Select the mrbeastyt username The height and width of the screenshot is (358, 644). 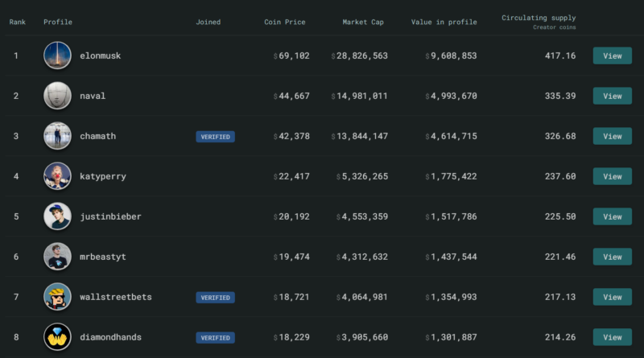click(x=103, y=257)
